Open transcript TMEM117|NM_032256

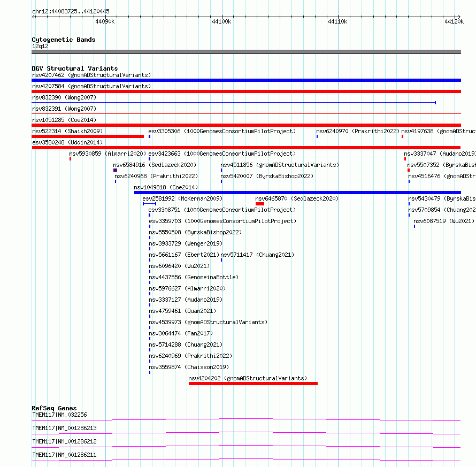point(59,415)
